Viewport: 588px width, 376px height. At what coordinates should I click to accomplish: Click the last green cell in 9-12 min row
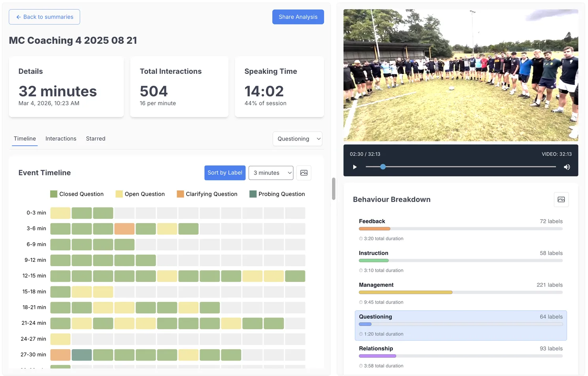pos(146,260)
